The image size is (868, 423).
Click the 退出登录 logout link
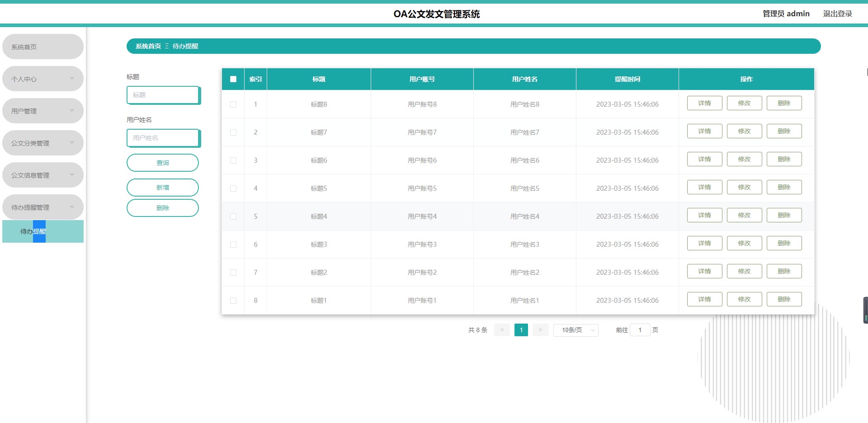(837, 14)
